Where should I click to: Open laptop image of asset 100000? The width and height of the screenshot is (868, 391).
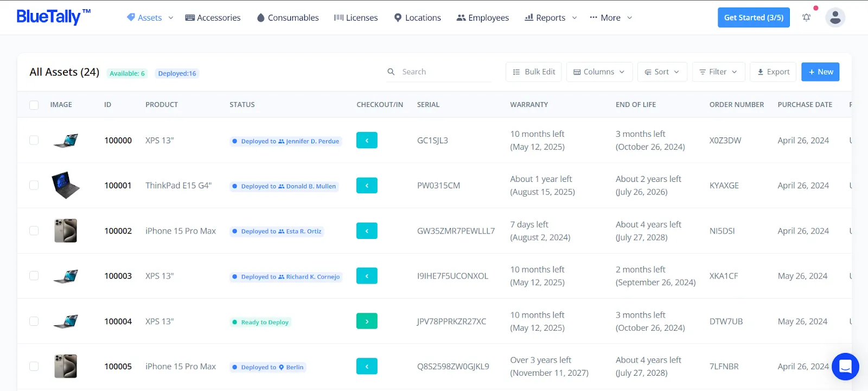(66, 141)
